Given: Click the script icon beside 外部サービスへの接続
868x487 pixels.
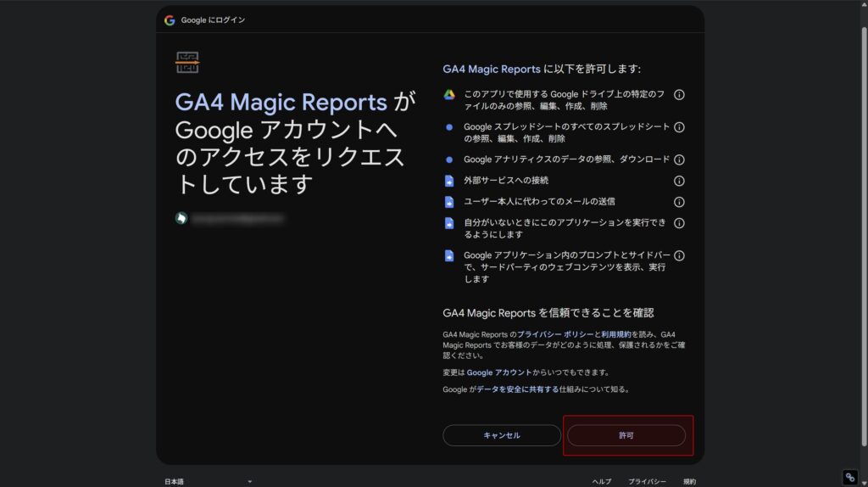Looking at the screenshot, I should 449,181.
